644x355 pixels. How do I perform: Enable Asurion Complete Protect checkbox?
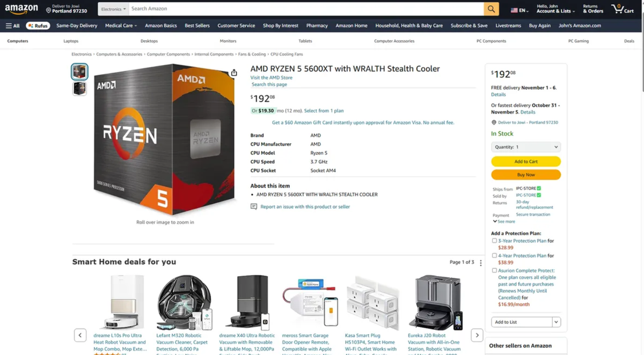(494, 271)
